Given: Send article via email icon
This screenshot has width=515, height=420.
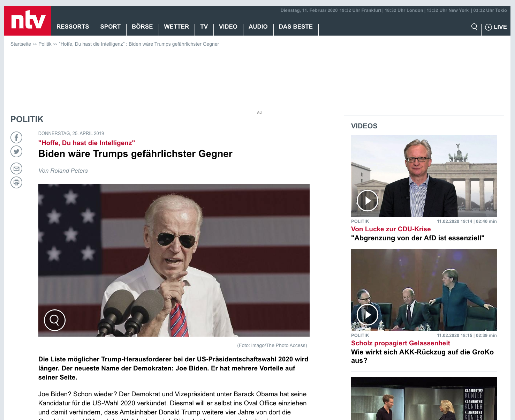Looking at the screenshot, I should [16, 168].
